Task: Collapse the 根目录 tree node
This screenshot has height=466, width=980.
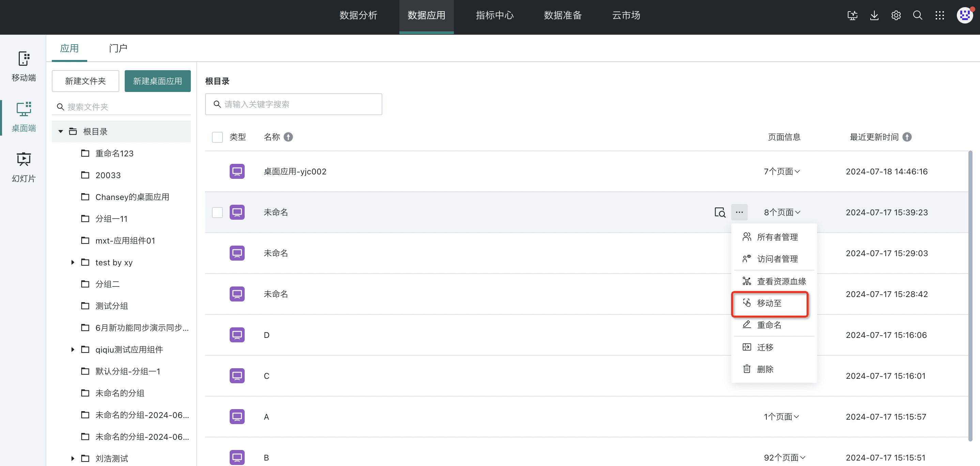Action: (x=61, y=131)
